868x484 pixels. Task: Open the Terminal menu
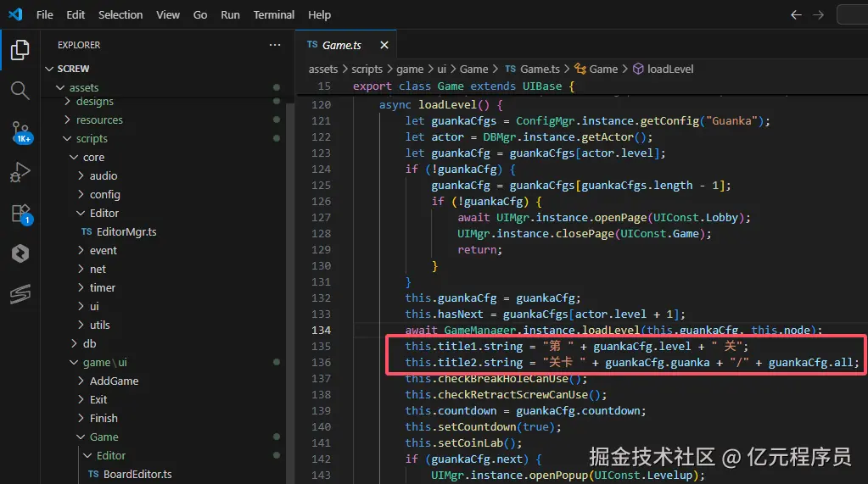point(274,14)
